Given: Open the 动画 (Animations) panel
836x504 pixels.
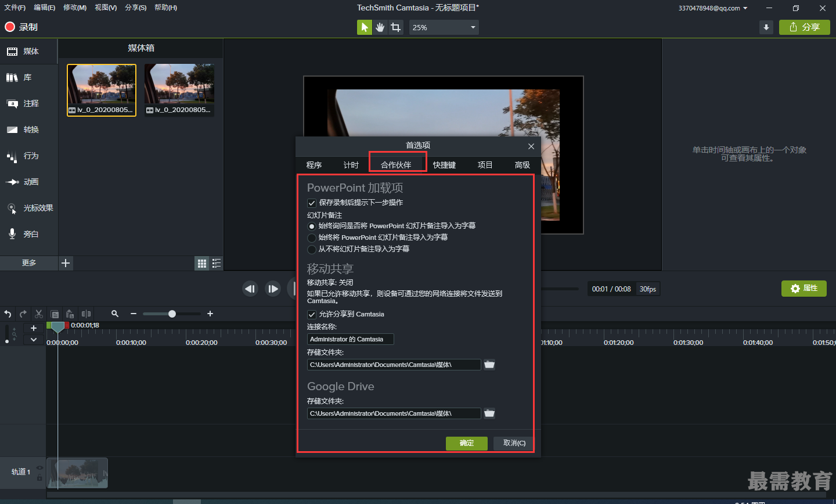Looking at the screenshot, I should coord(29,182).
